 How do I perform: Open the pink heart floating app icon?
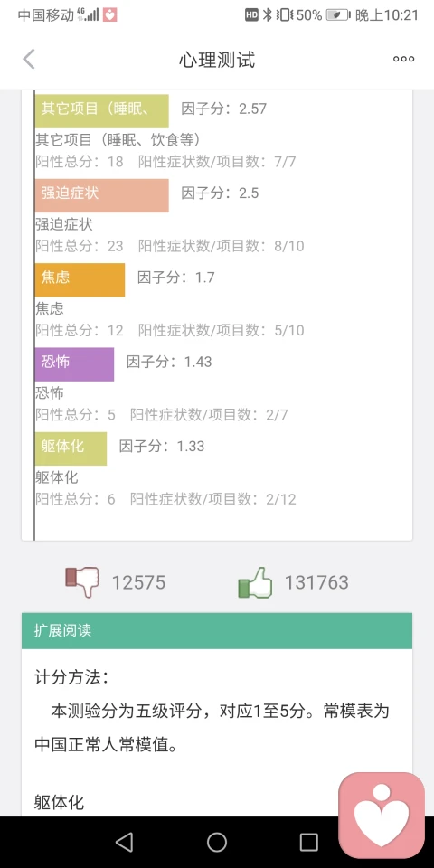coord(382,815)
